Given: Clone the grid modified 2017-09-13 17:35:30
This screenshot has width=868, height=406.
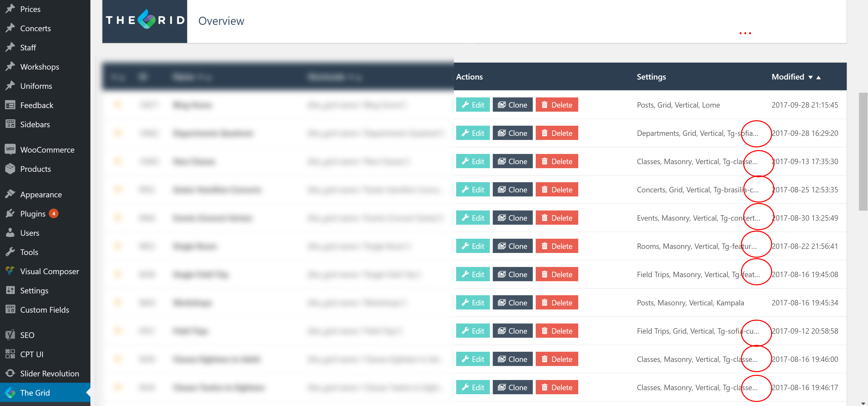Looking at the screenshot, I should point(512,161).
